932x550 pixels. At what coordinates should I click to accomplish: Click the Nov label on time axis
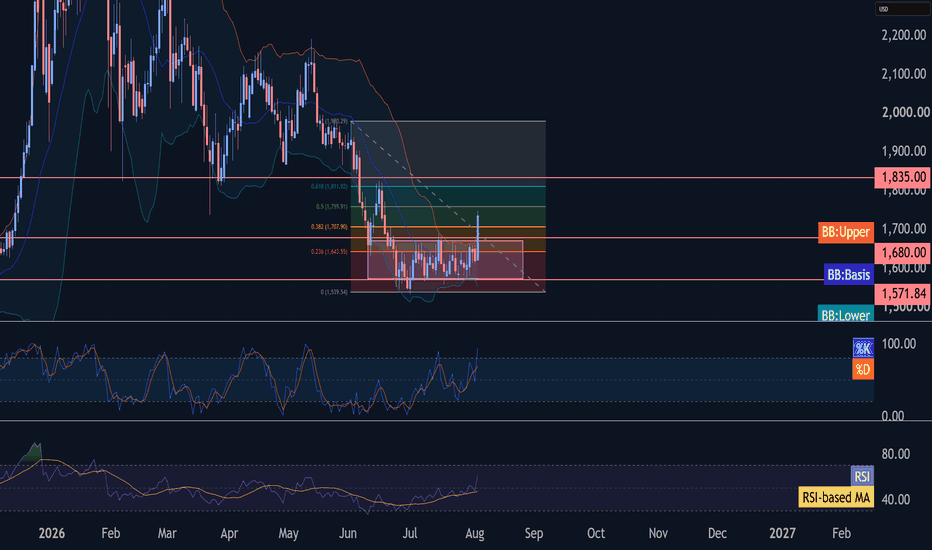coord(657,533)
